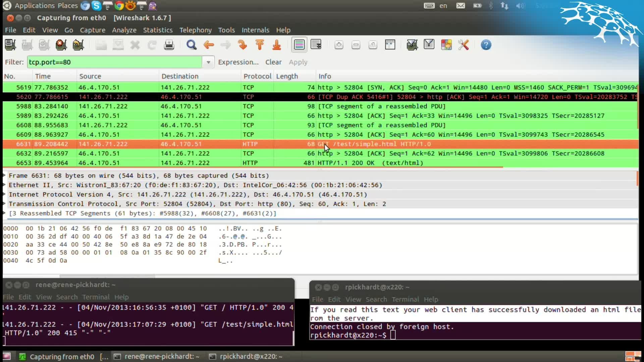Open the find packet magnifier
This screenshot has height=362, width=644.
(192, 45)
